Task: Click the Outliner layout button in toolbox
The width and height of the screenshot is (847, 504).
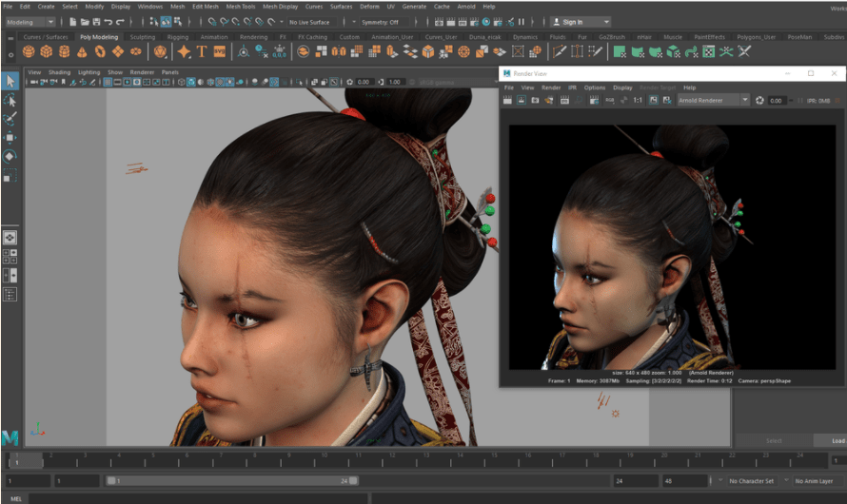Action: pyautogui.click(x=10, y=295)
